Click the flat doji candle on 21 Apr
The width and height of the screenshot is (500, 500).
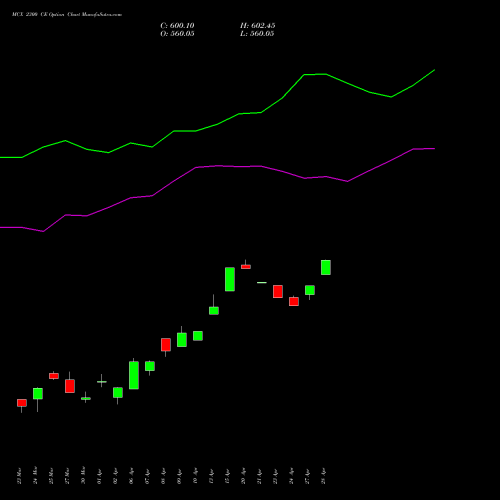[x=262, y=283]
